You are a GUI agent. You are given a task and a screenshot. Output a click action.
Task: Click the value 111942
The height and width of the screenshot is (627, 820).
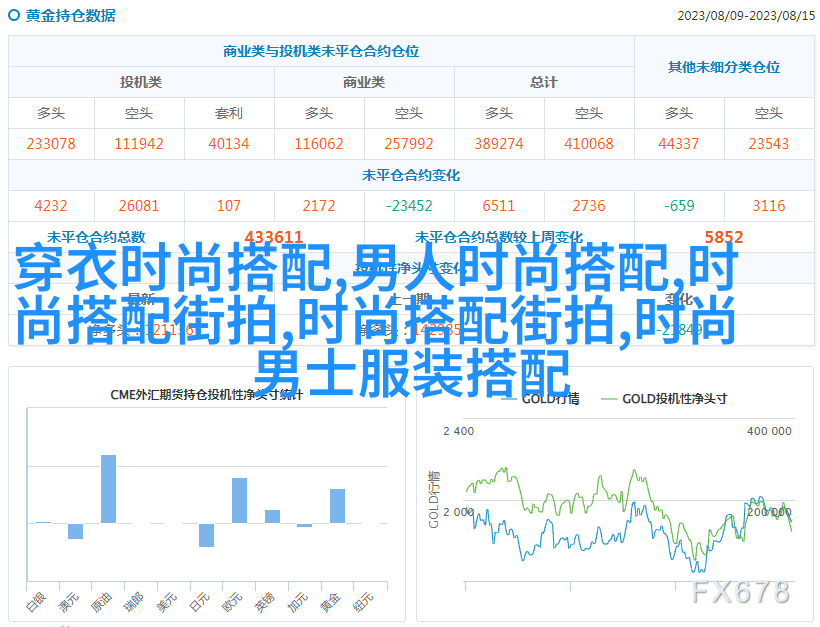coord(139,144)
